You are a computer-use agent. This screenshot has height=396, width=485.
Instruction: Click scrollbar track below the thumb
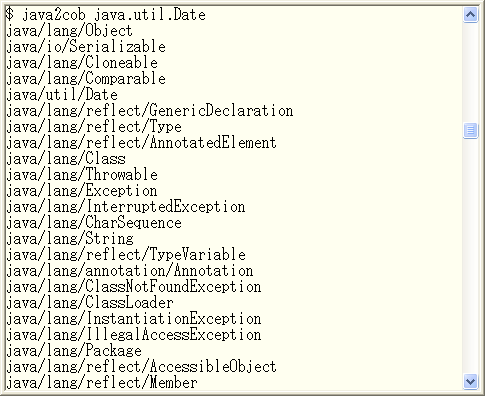click(x=470, y=256)
